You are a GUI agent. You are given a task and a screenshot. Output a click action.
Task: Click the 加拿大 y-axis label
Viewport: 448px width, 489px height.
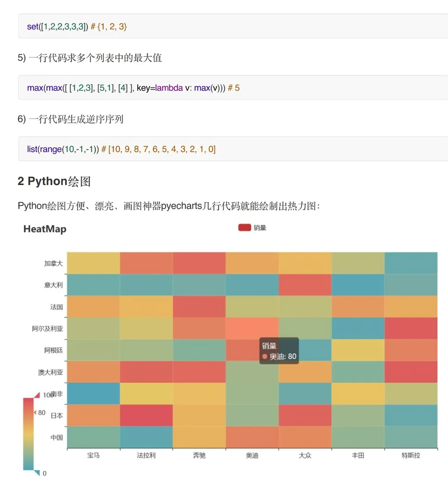54,263
